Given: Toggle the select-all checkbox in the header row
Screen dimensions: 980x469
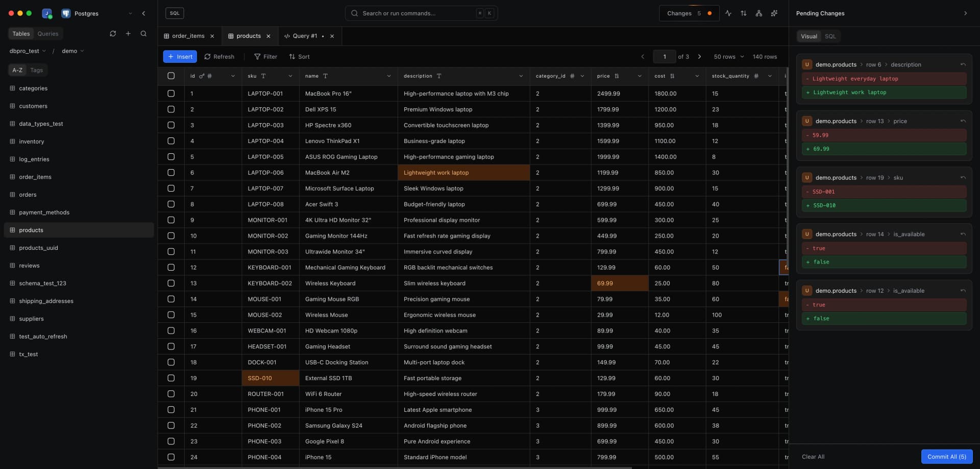Looking at the screenshot, I should point(171,76).
